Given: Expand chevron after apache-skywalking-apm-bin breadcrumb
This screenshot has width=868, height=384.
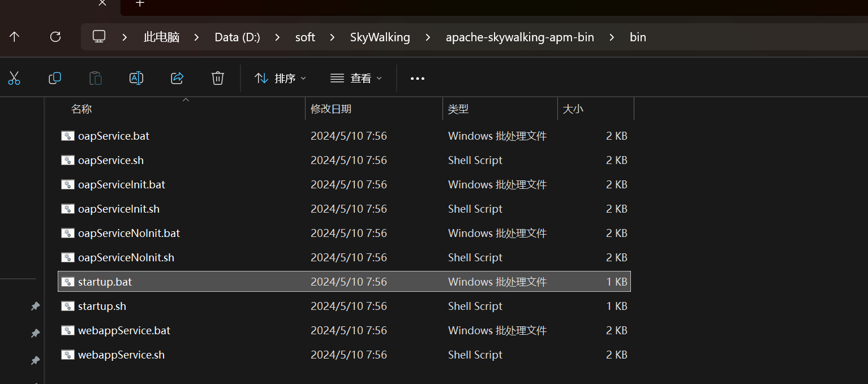Looking at the screenshot, I should 612,37.
